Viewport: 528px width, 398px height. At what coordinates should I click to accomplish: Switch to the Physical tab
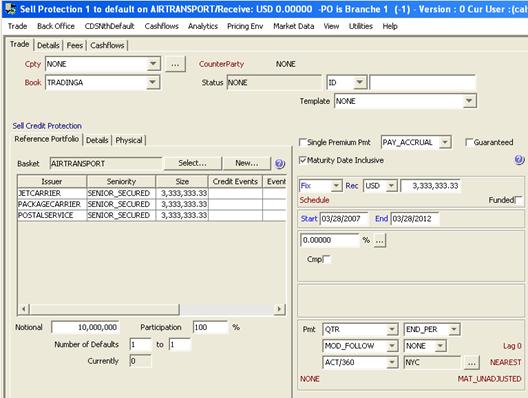pyautogui.click(x=129, y=140)
